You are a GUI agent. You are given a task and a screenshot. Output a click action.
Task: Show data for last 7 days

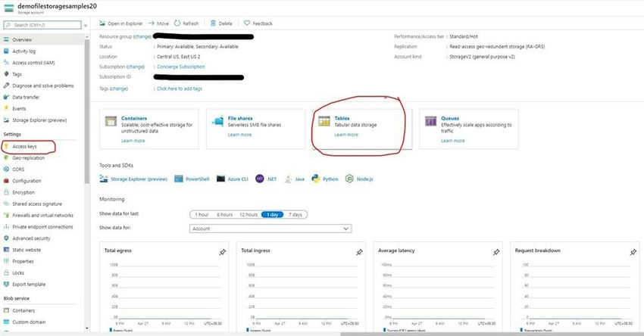click(295, 215)
